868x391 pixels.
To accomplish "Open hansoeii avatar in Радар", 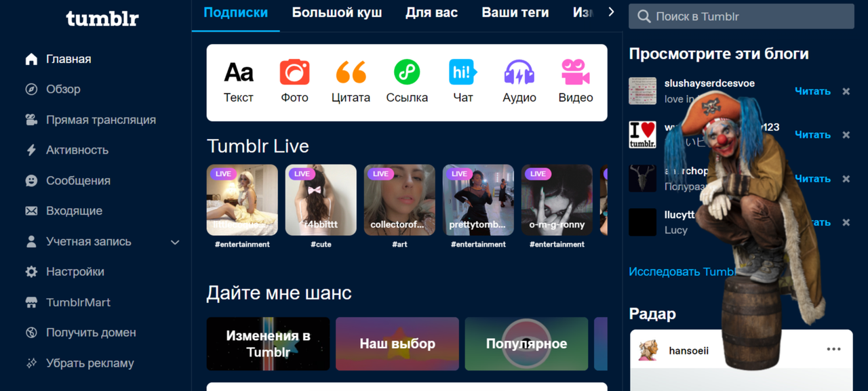I will pyautogui.click(x=649, y=350).
